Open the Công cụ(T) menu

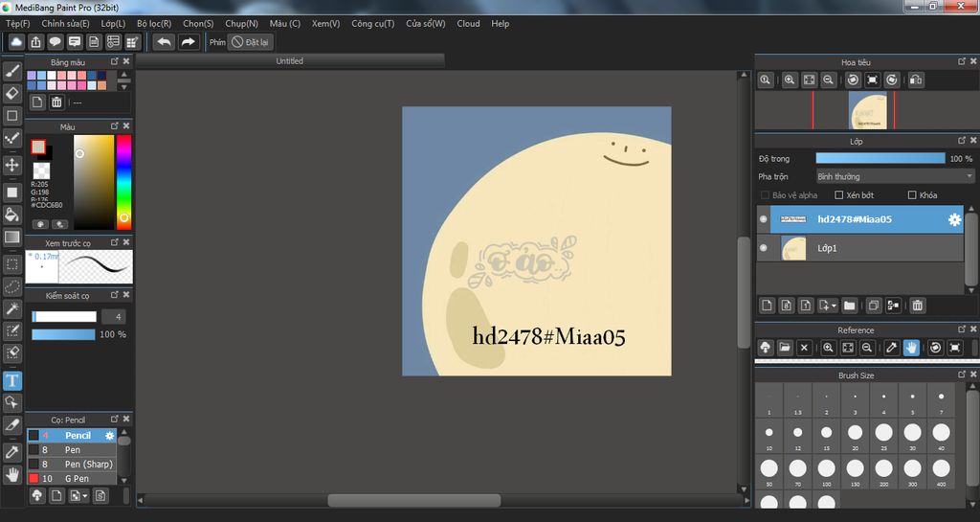pos(373,24)
